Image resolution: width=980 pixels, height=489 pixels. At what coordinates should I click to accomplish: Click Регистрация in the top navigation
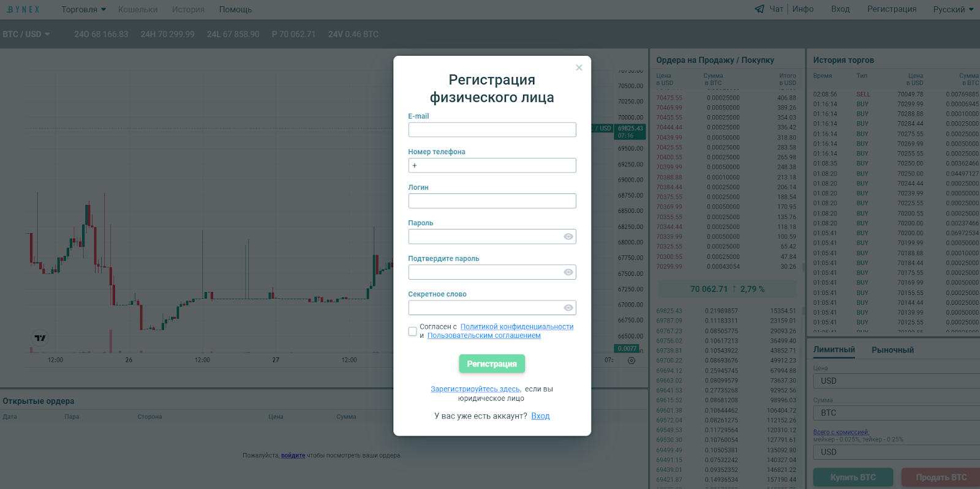892,9
